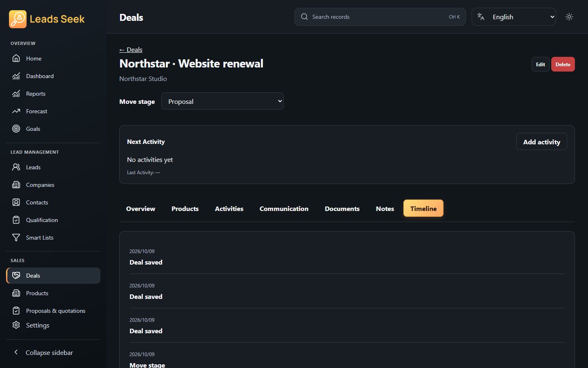The width and height of the screenshot is (588, 368).
Task: Click the Edit deal button
Action: [x=540, y=64]
